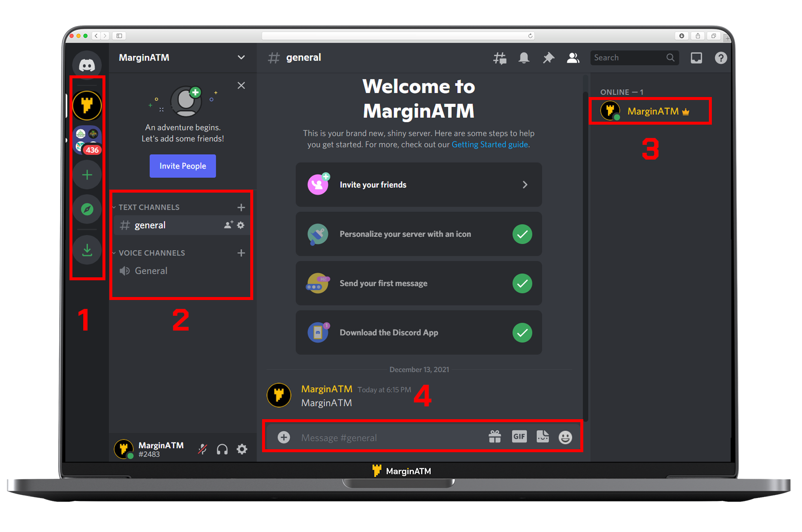This screenshot has width=802, height=532.
Task: Open the GIF picker
Action: click(x=519, y=436)
